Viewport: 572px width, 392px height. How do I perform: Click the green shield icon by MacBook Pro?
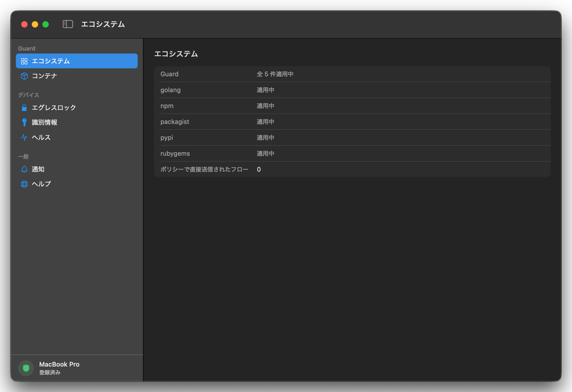(x=26, y=368)
